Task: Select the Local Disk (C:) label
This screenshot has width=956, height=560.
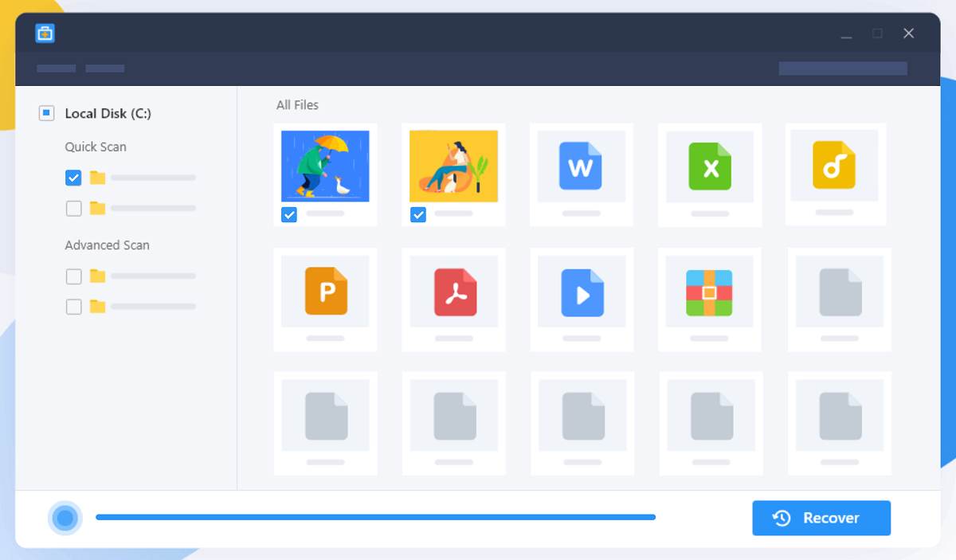Action: coord(108,113)
